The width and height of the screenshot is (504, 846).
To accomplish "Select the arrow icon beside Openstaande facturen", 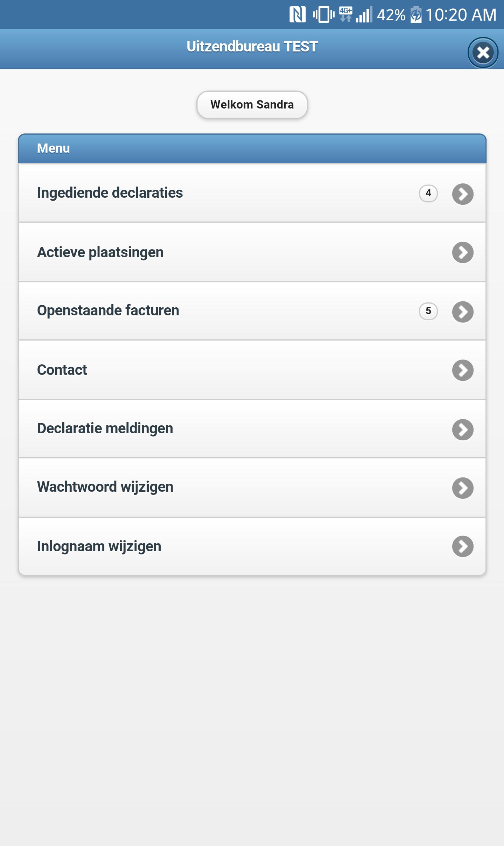I will coord(463,312).
